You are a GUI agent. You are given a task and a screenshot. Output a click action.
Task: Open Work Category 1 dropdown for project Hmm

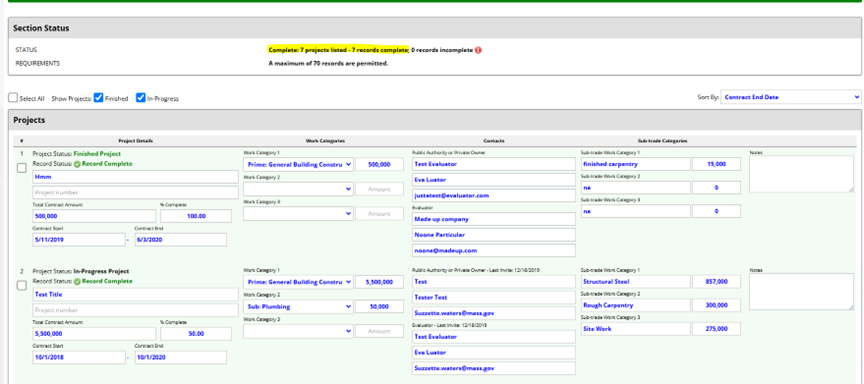pos(298,164)
